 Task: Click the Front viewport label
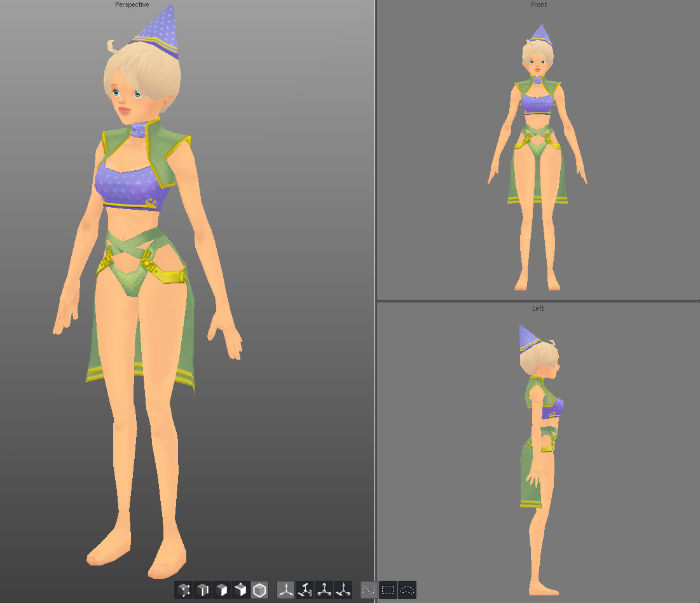539,5
